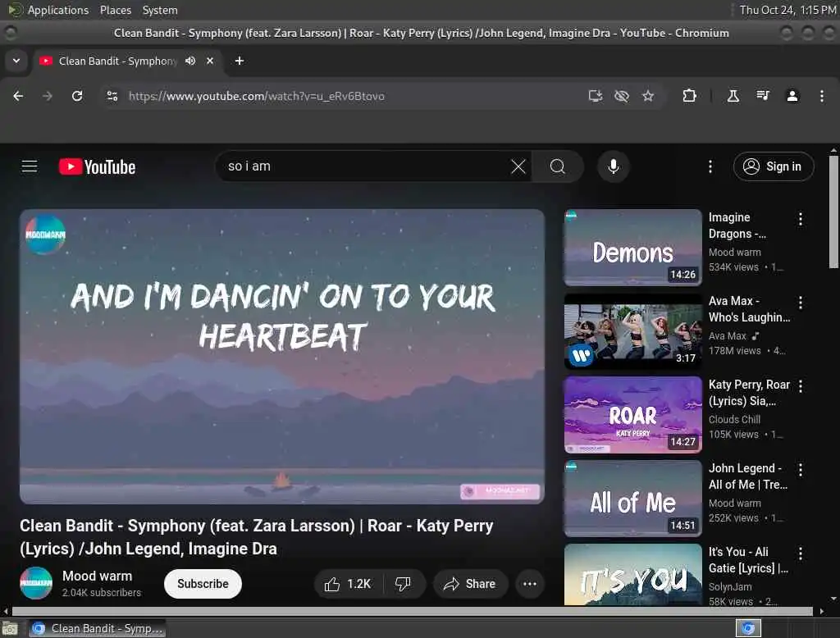
Task: Click the SolynJam channel name
Action: tap(730, 586)
